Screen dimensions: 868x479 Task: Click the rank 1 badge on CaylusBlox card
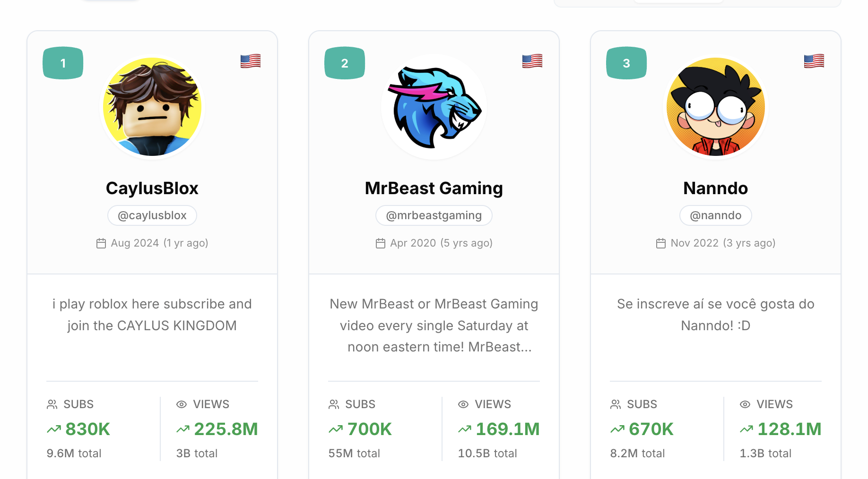[63, 63]
